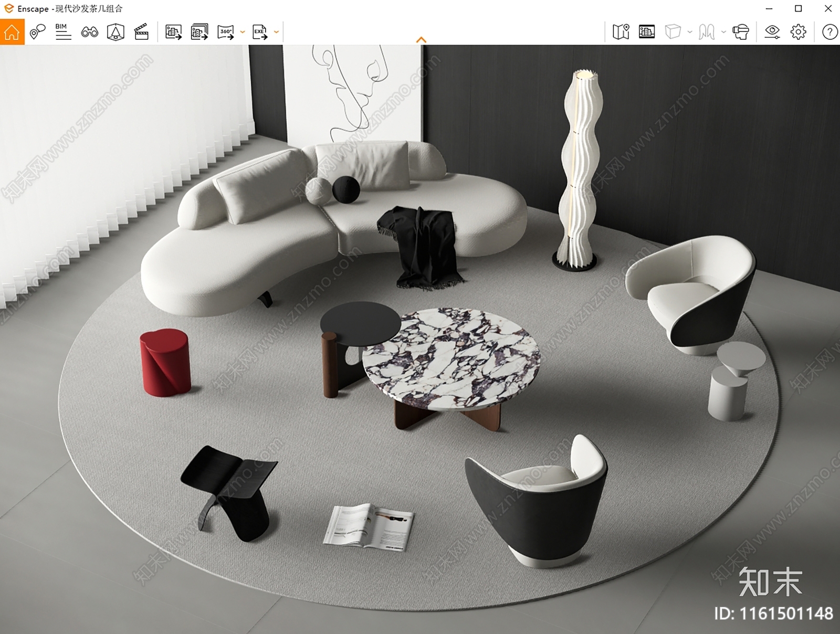The width and height of the screenshot is (840, 634).
Task: Toggle the white cube rendering style
Action: 673,32
